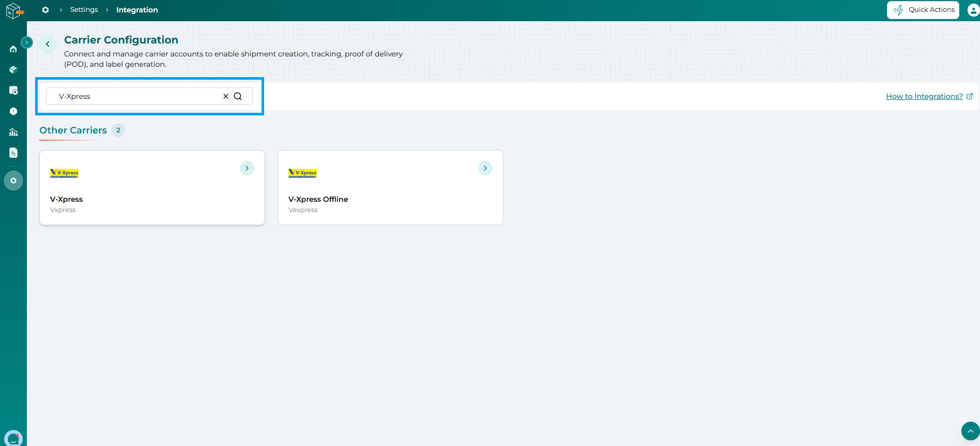Image resolution: width=980 pixels, height=446 pixels.
Task: Click the Integration breadcrumb
Action: click(x=137, y=10)
